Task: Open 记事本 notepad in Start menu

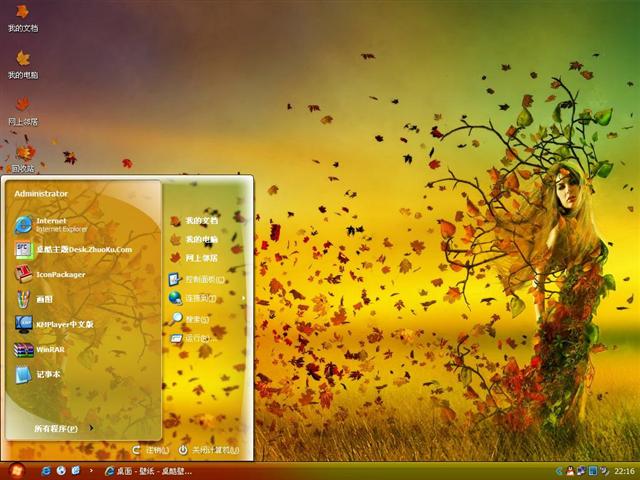Action: (38, 374)
